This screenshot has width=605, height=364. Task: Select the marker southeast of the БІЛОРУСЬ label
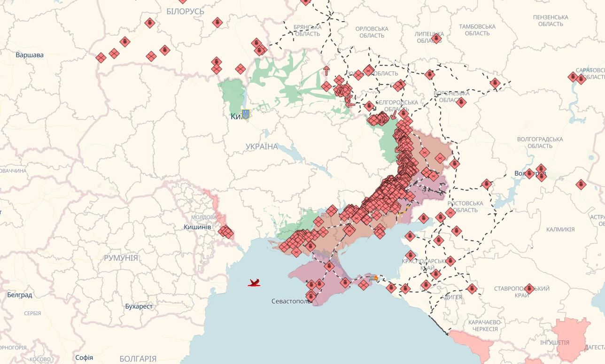[x=217, y=22]
